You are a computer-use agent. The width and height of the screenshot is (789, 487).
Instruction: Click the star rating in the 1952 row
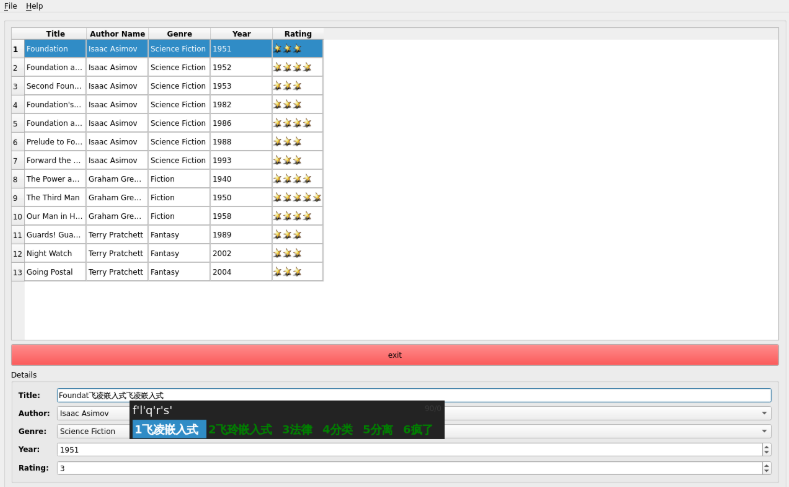pyautogui.click(x=297, y=67)
